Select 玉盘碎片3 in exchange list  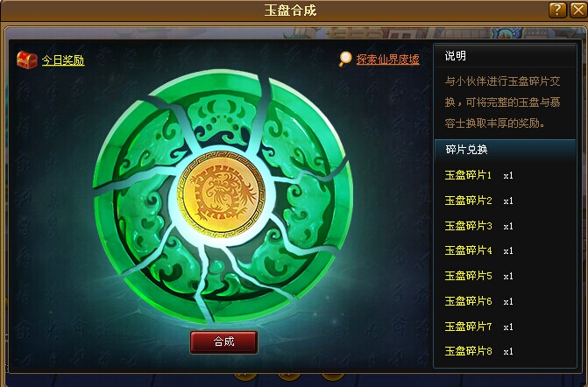point(478,226)
